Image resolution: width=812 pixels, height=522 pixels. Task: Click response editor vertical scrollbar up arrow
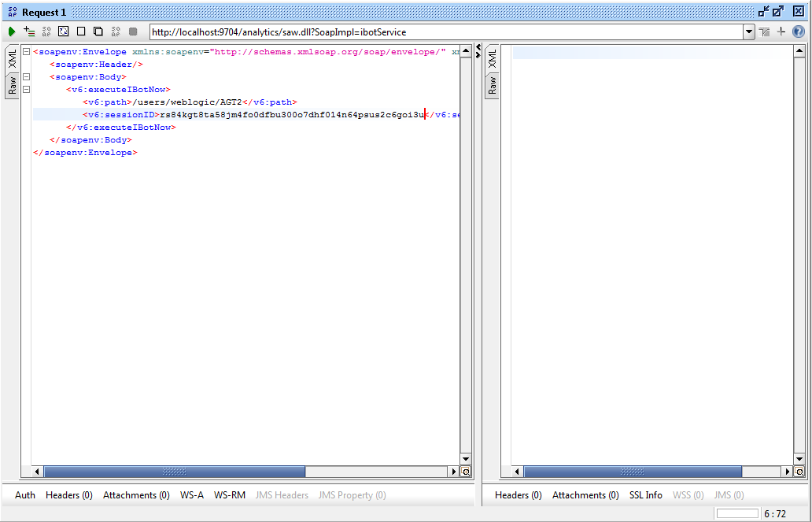tap(799, 51)
